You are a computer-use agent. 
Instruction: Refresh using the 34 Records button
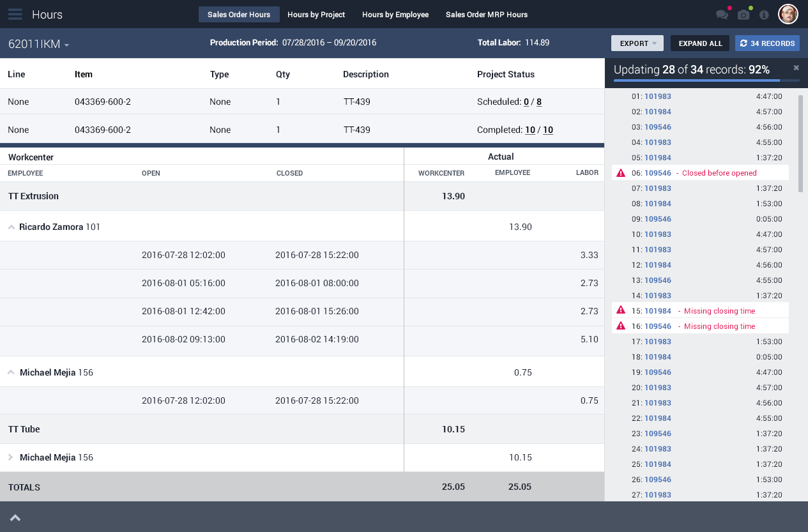point(767,43)
